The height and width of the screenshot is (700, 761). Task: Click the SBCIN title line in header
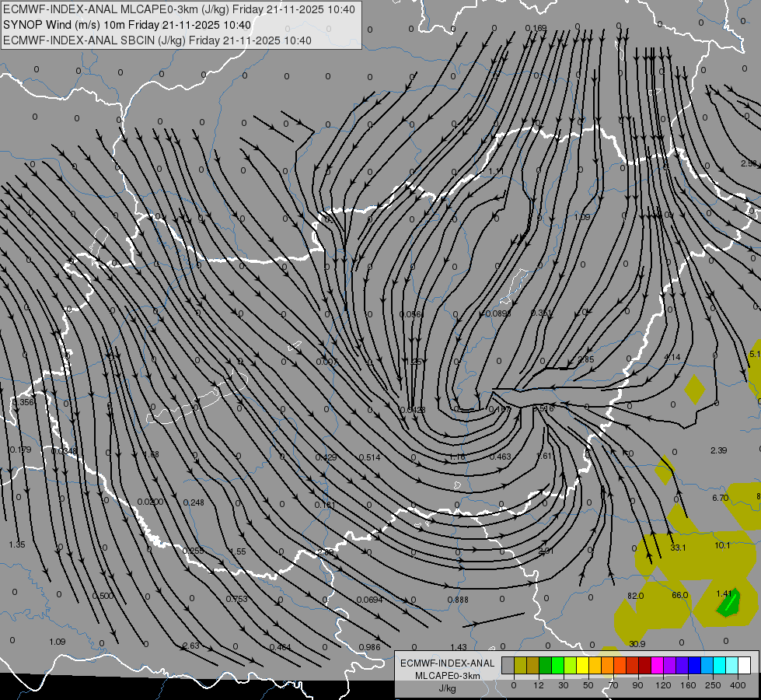[157, 40]
